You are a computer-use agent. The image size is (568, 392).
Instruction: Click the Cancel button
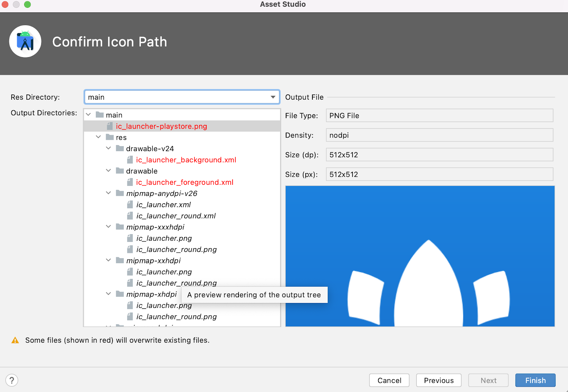[389, 380]
